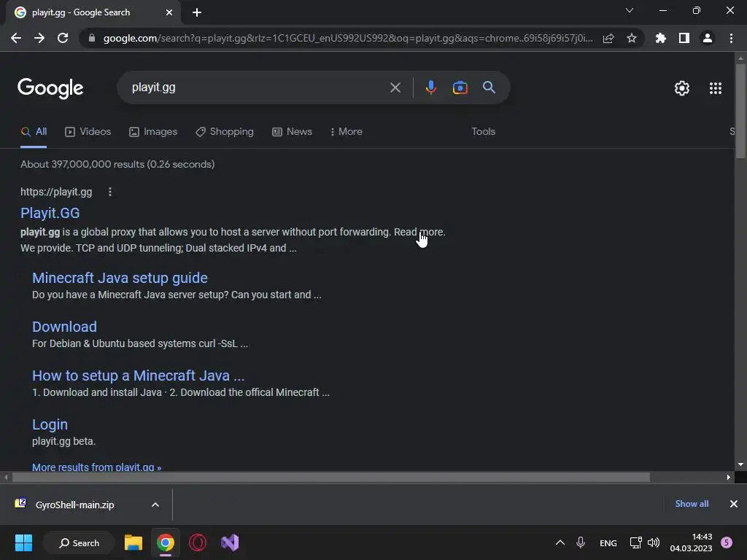Open search Tools options
This screenshot has height=560, width=747.
(x=483, y=132)
